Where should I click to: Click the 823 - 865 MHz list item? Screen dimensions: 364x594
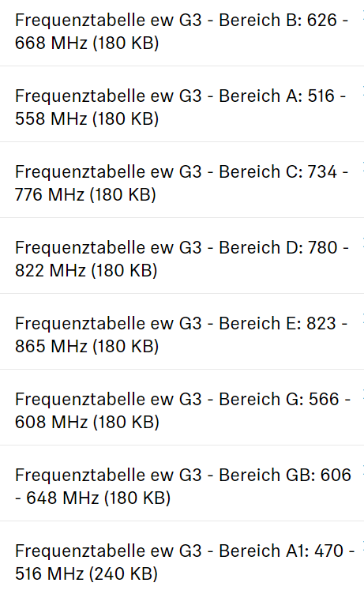181,334
